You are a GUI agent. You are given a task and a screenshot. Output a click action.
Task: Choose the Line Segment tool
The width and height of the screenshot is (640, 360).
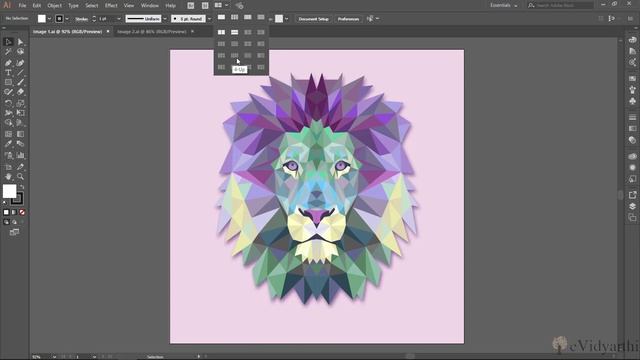(20, 73)
